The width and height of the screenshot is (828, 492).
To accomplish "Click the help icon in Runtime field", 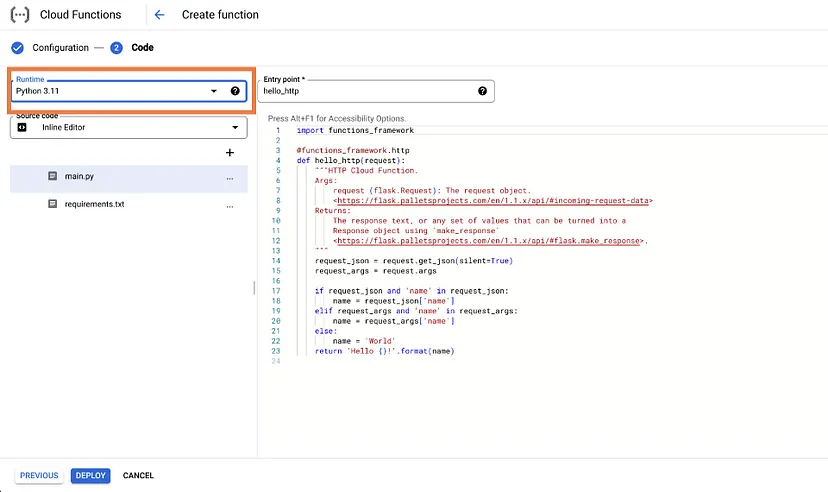I will point(235,91).
